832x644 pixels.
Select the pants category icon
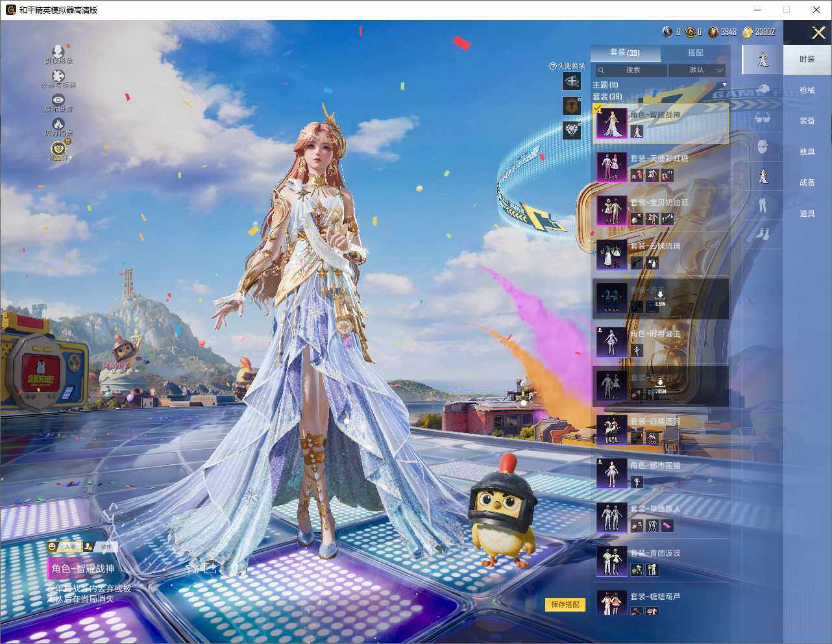point(763,205)
